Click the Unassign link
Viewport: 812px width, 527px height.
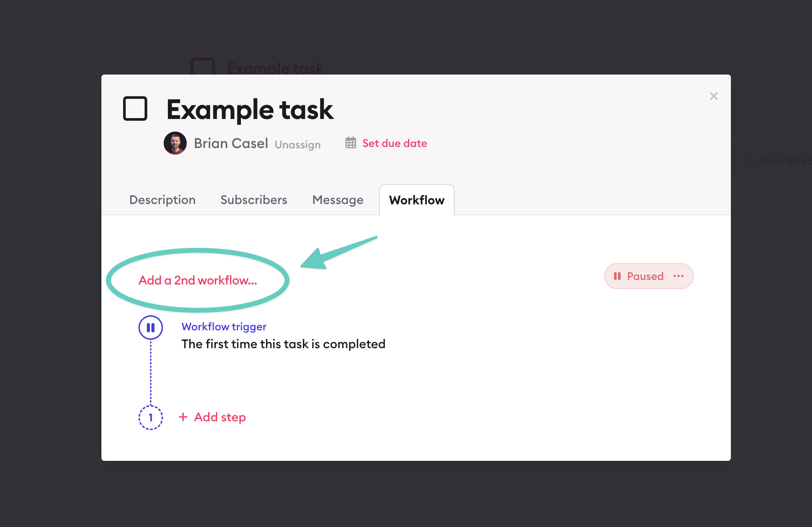[298, 144]
